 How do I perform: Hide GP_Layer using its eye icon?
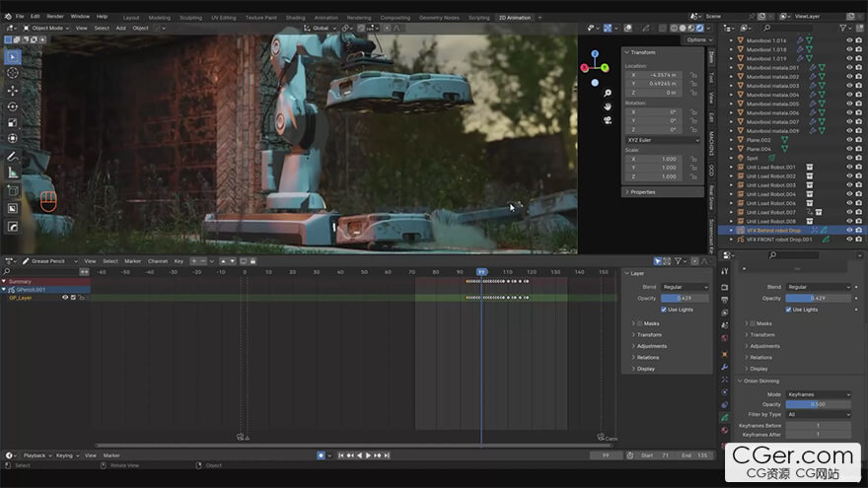65,298
